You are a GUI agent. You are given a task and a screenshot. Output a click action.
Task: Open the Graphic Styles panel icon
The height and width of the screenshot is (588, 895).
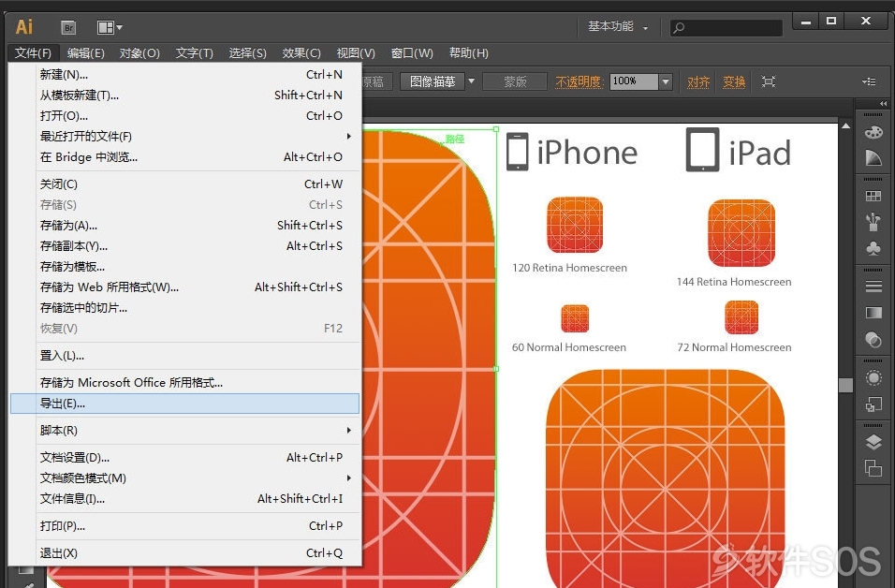873,404
